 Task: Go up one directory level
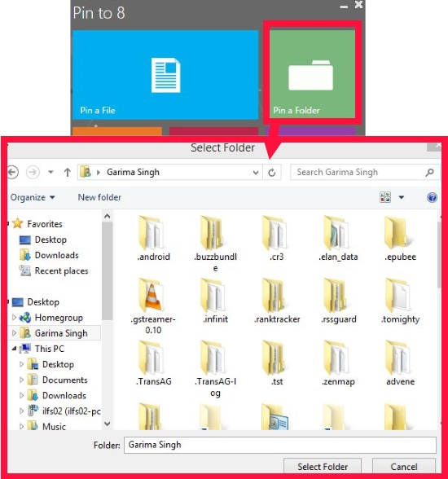point(68,173)
